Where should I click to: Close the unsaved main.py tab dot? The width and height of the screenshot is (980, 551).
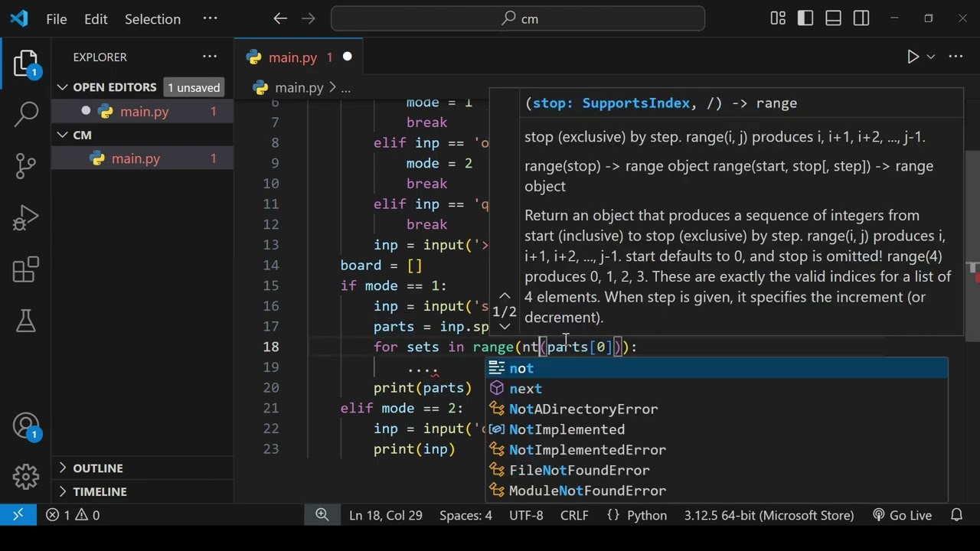[x=347, y=57]
